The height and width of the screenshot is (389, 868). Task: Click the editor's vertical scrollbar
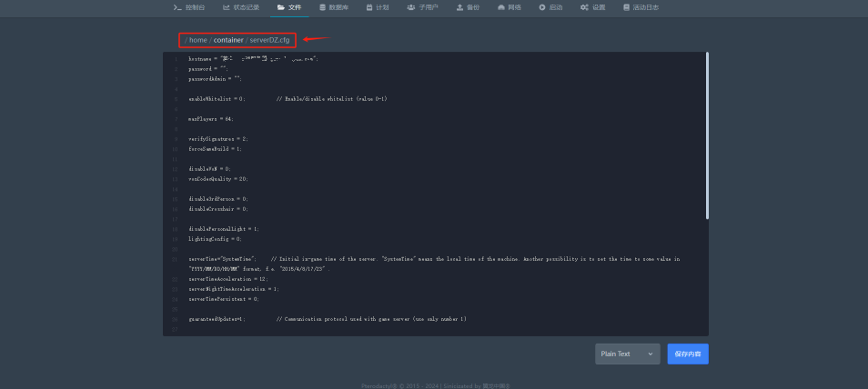point(707,136)
